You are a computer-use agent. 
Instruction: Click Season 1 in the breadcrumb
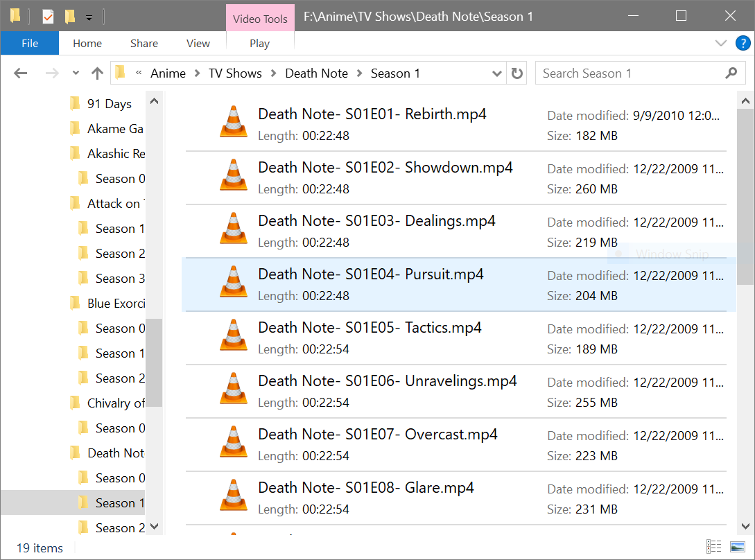point(395,73)
